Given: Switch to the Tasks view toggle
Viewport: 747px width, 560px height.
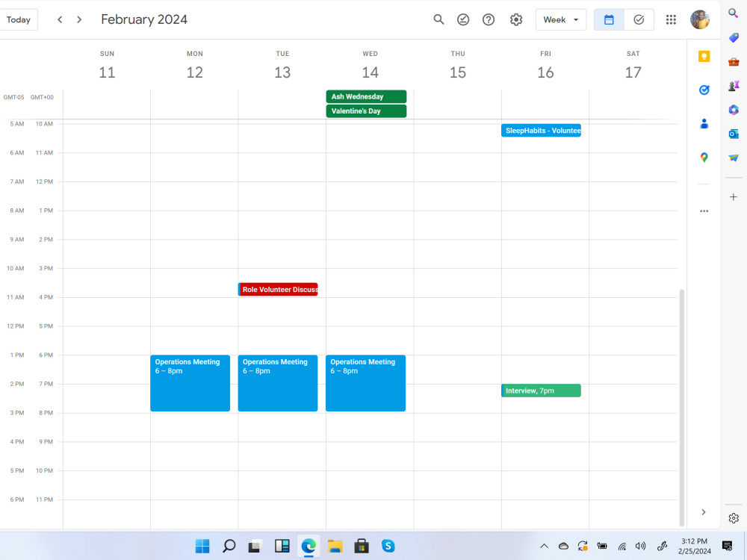Looking at the screenshot, I should tap(639, 19).
